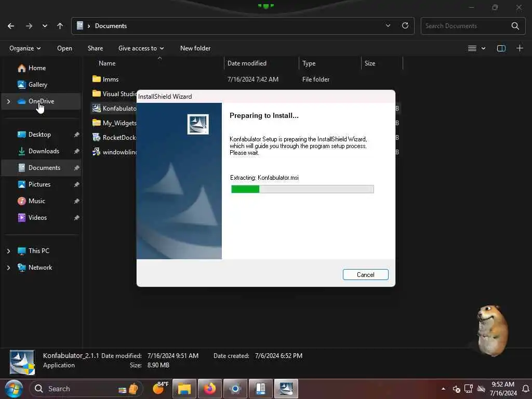Launch Firefox from the taskbar
532x399 pixels.
click(x=210, y=389)
